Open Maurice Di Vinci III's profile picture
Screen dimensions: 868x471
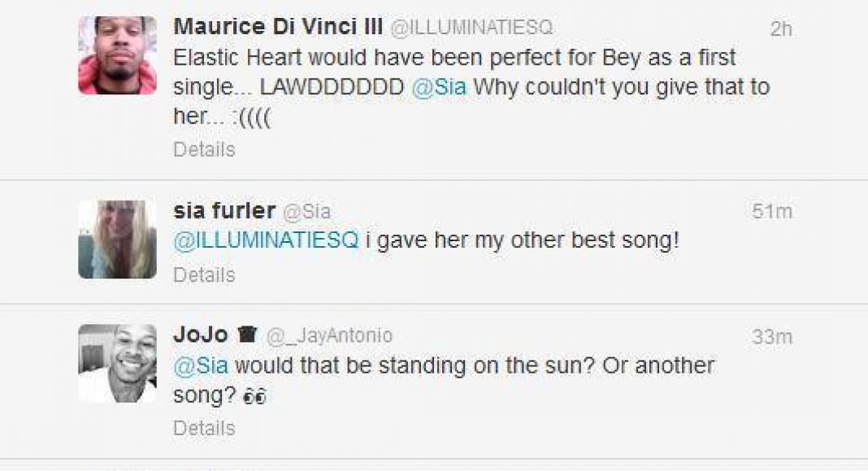point(117,55)
